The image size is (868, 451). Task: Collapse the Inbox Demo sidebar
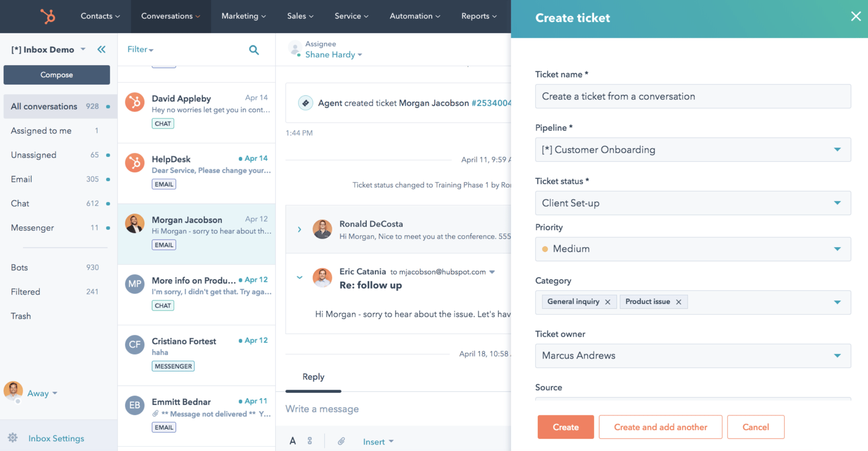pos(102,49)
